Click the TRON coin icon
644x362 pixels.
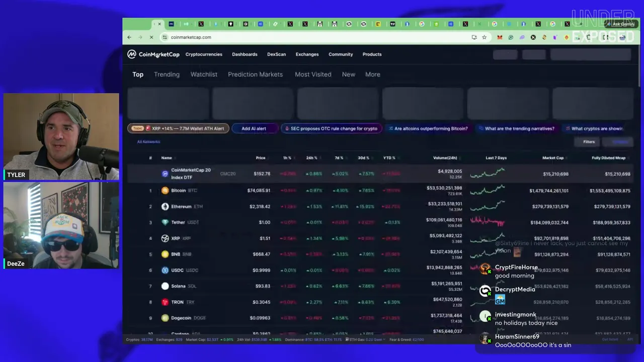tap(165, 302)
